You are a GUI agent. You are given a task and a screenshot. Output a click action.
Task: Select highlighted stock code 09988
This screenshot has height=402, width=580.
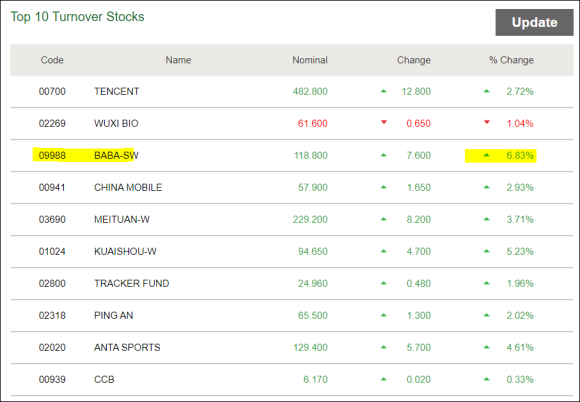[x=52, y=155]
